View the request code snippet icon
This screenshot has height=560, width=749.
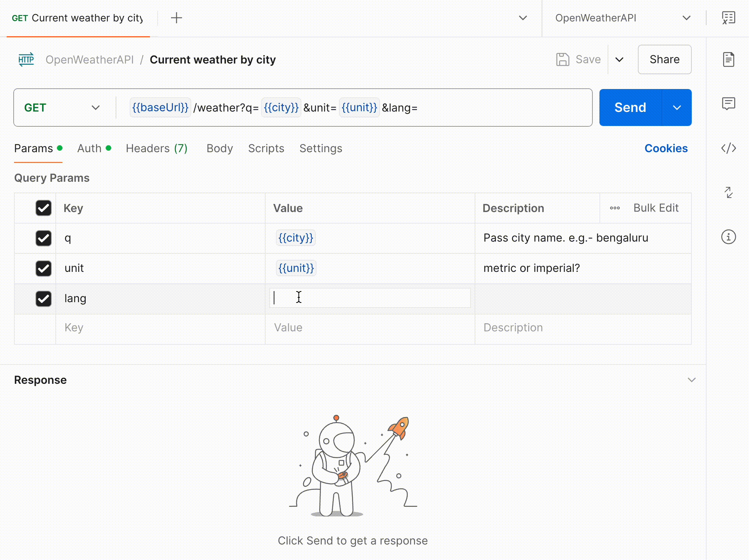[x=728, y=148]
